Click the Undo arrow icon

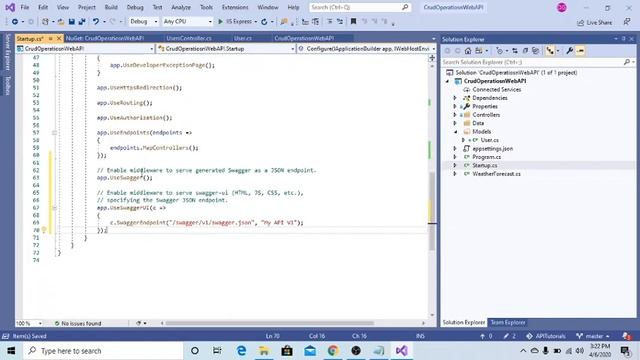96,22
